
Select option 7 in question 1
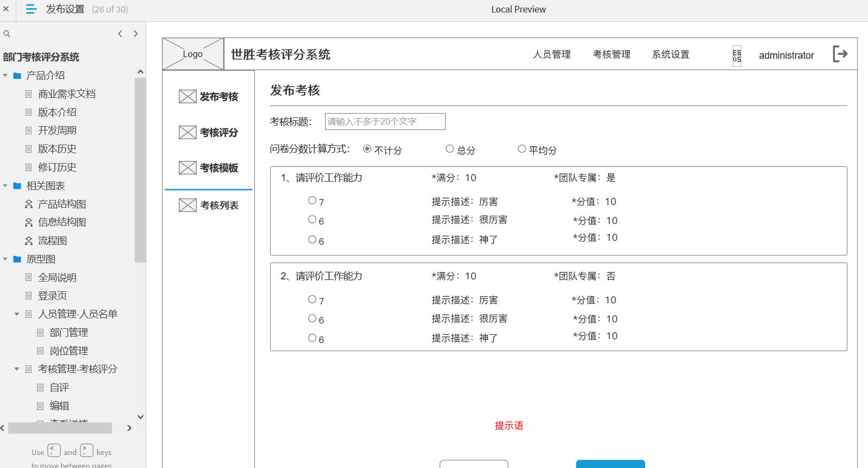coord(312,201)
